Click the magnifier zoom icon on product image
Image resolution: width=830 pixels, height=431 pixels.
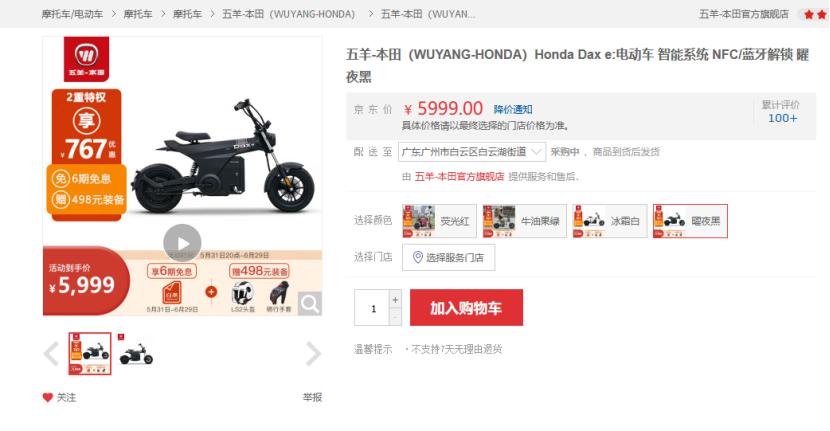click(x=310, y=304)
